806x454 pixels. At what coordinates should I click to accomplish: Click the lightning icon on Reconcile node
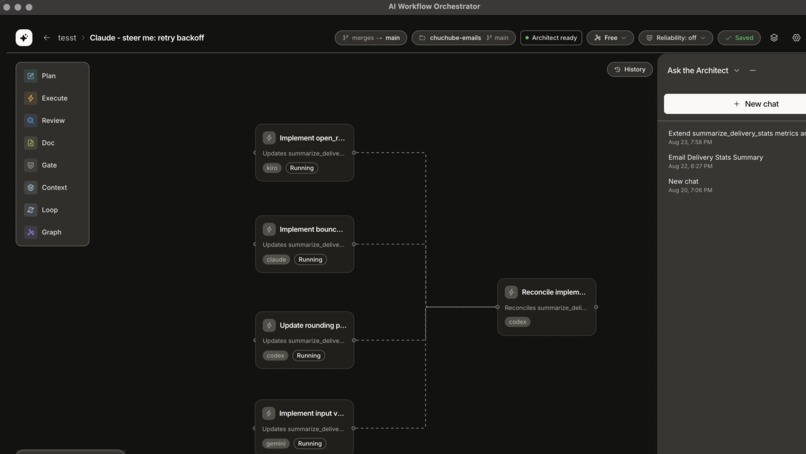[511, 292]
